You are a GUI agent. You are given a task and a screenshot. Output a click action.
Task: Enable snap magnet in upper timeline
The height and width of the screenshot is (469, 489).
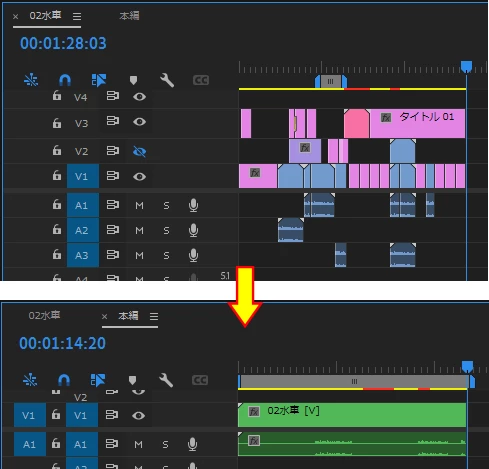coord(65,80)
